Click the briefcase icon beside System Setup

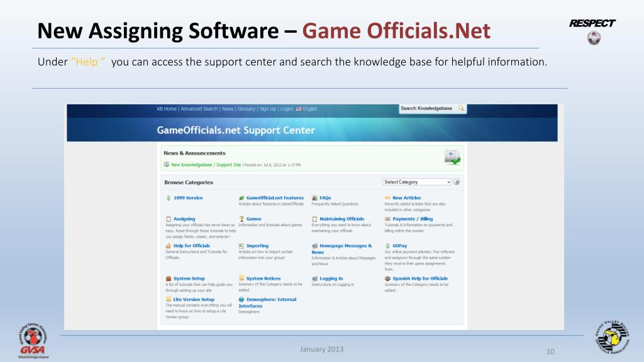(169, 278)
